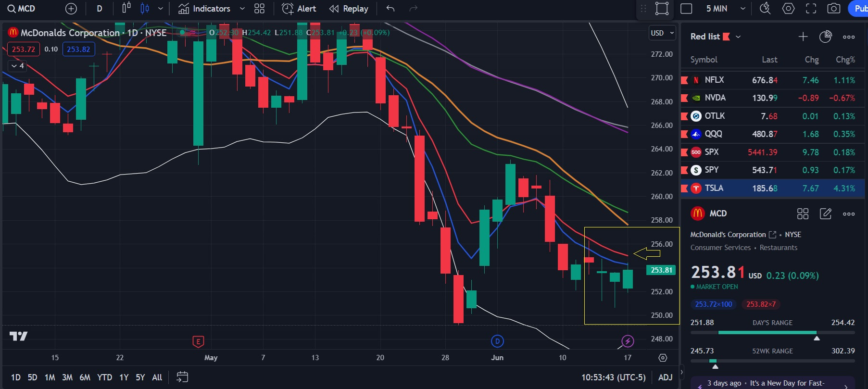Click the earnings E marker on timeline

(198, 341)
